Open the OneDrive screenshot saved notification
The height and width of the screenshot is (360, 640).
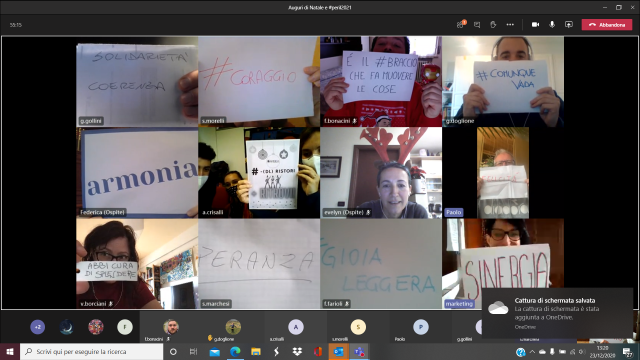click(557, 313)
